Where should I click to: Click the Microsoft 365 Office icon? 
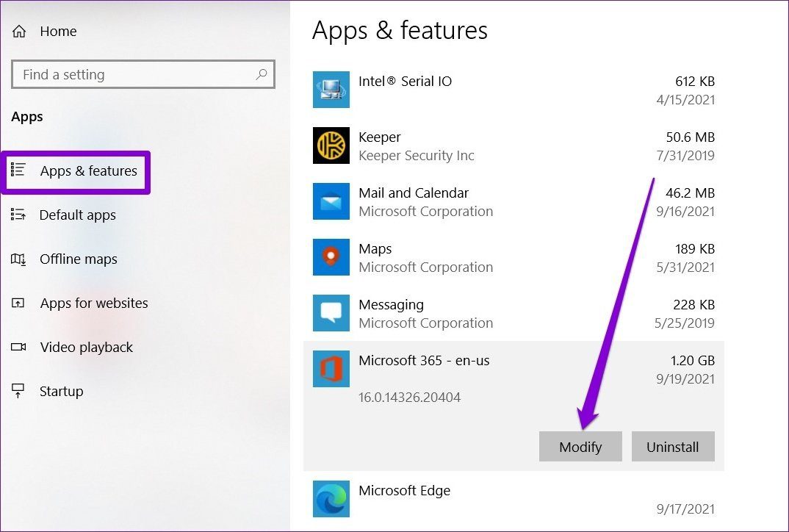[331, 369]
